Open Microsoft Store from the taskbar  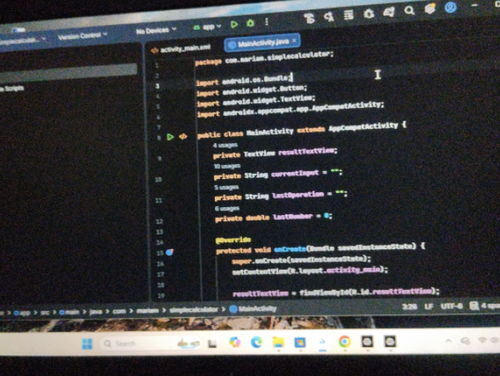coord(300,342)
